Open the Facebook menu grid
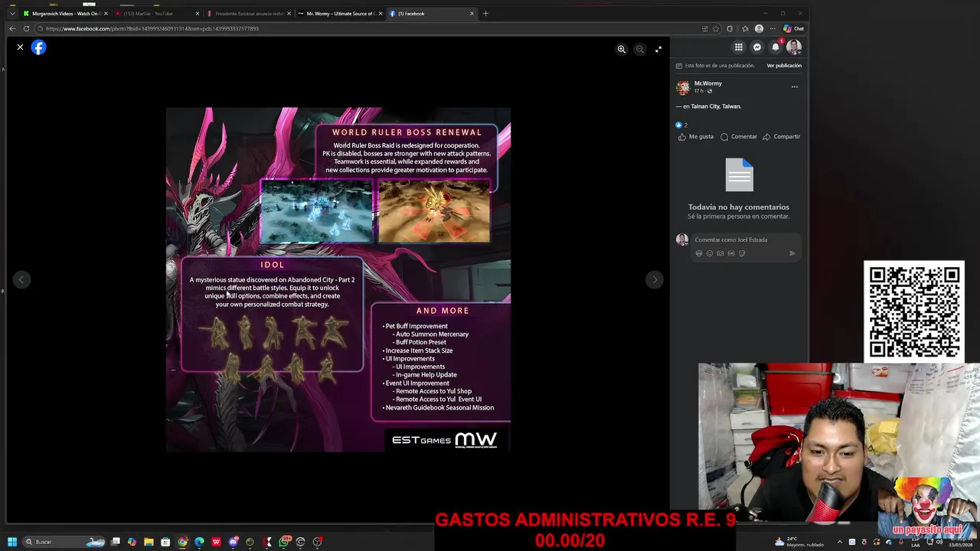Screen dimensions: 980x551 coord(739,47)
